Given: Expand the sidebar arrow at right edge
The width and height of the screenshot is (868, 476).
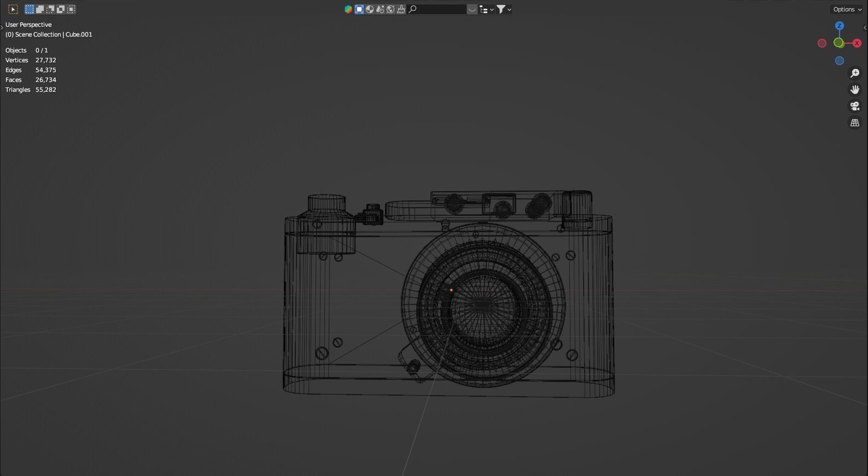Looking at the screenshot, I should point(865,27).
